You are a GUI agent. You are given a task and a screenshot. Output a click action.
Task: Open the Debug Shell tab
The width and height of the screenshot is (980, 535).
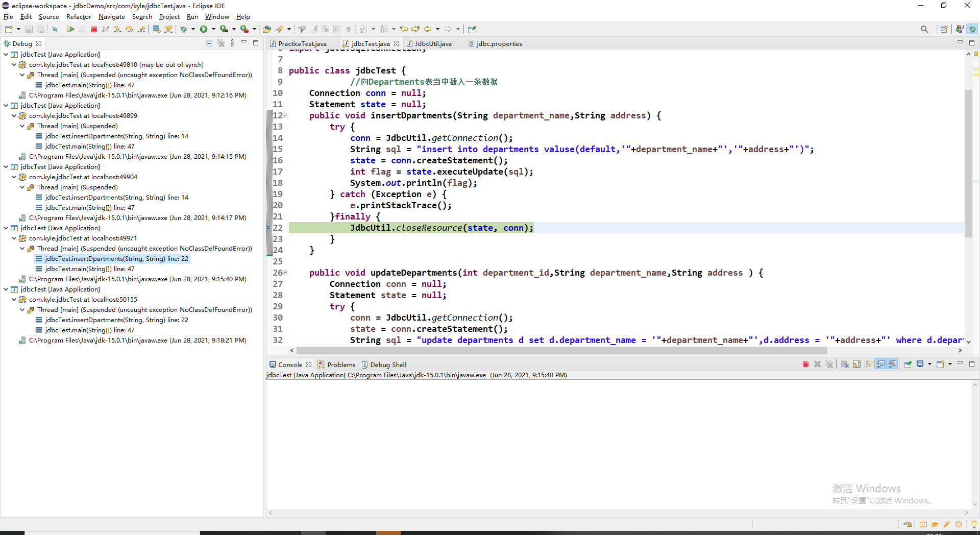click(x=388, y=365)
